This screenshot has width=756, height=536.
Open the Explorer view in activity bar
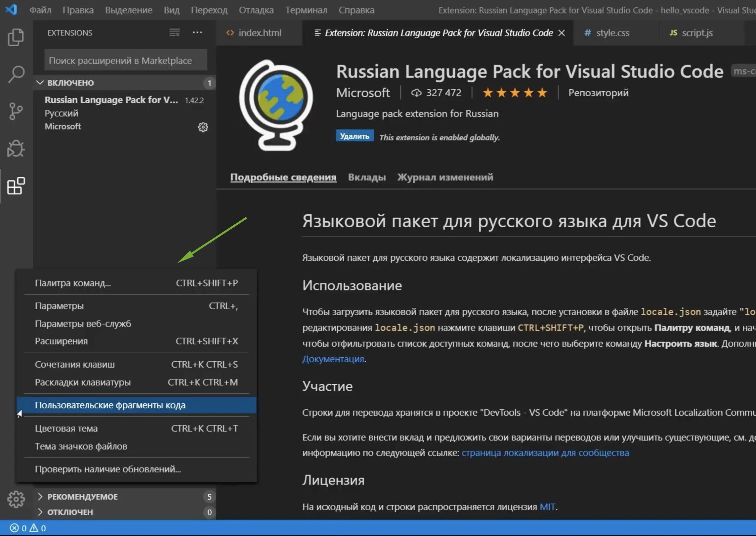[16, 37]
